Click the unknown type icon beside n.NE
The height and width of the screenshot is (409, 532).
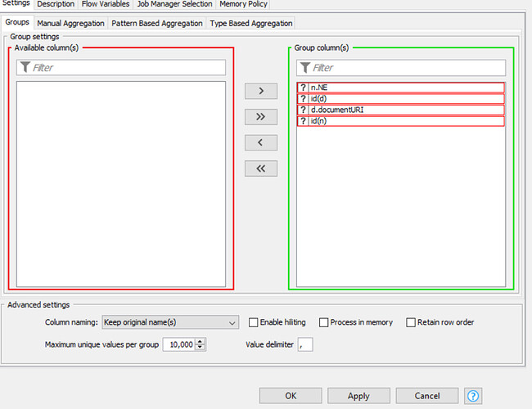pos(303,88)
